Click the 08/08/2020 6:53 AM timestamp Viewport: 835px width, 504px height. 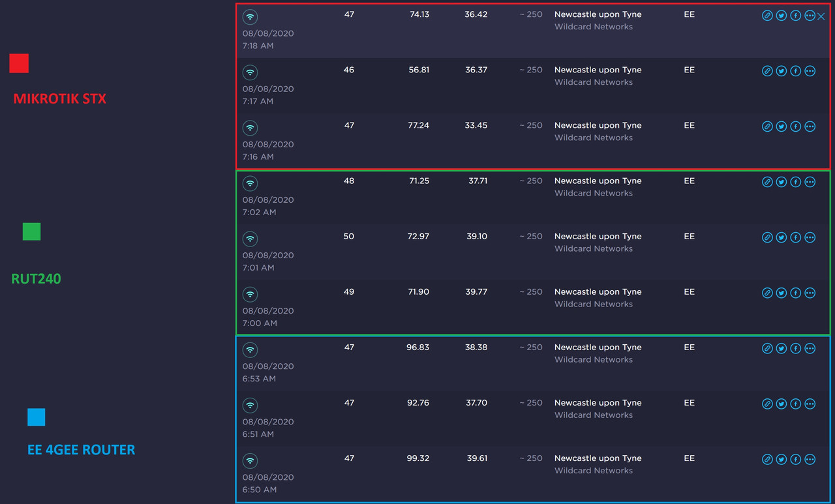coord(268,372)
